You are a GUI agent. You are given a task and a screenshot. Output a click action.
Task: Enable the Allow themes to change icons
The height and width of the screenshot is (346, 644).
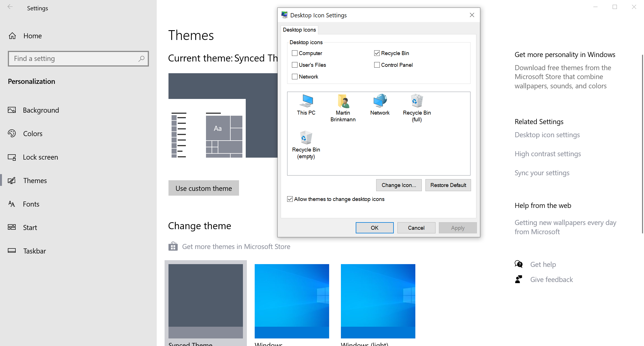[x=290, y=199]
